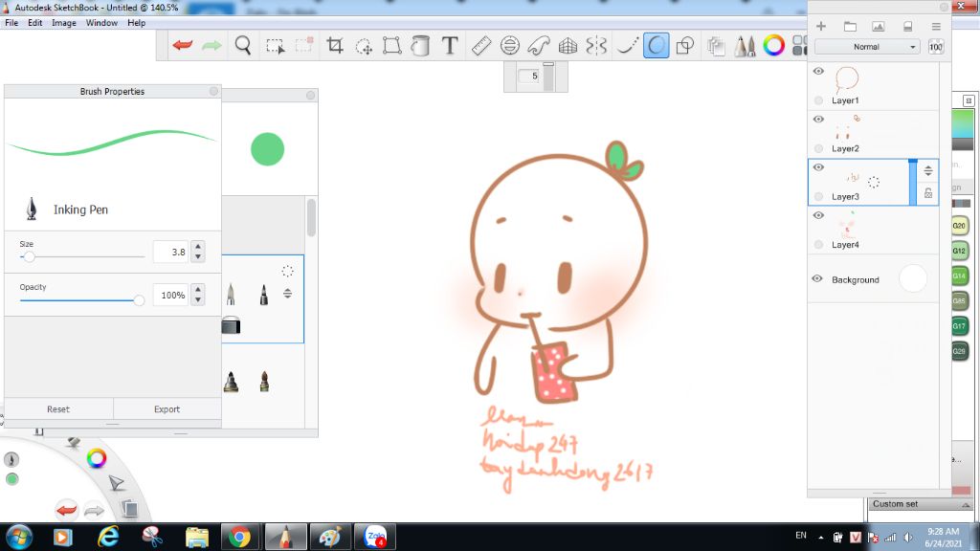Hide Layer3 with its eye icon
980x551 pixels.
pyautogui.click(x=819, y=167)
